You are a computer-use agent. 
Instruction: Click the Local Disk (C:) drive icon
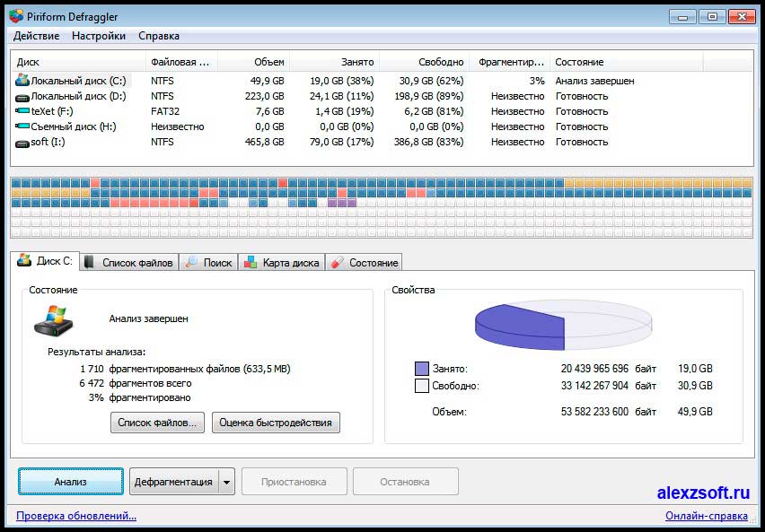pyautogui.click(x=22, y=81)
